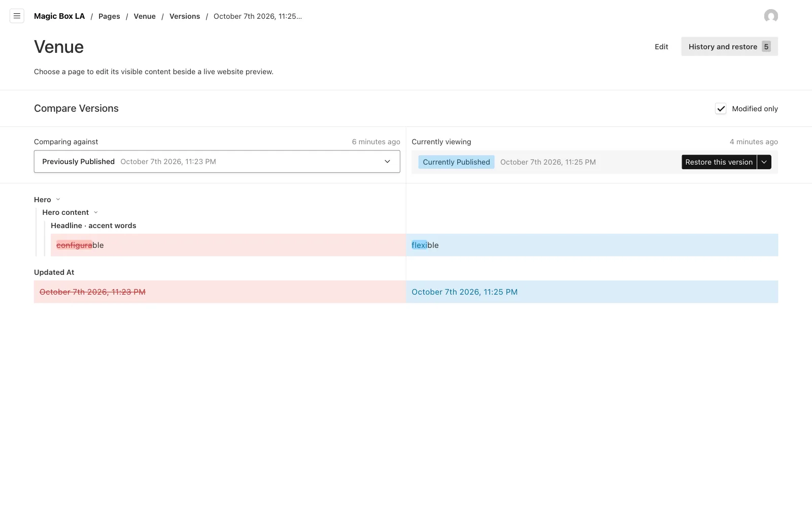
Task: Open the user avatar account menu
Action: 771,16
